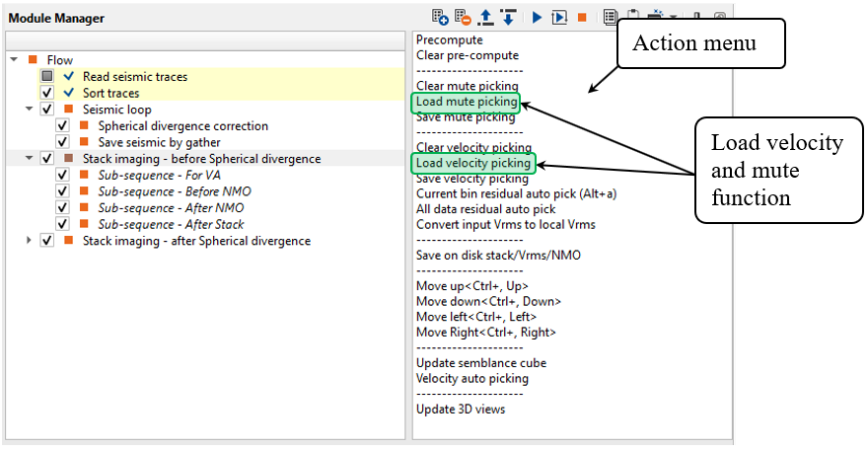Uncheck Spherical divergence correction module
Screen dimensions: 868x452
point(62,126)
